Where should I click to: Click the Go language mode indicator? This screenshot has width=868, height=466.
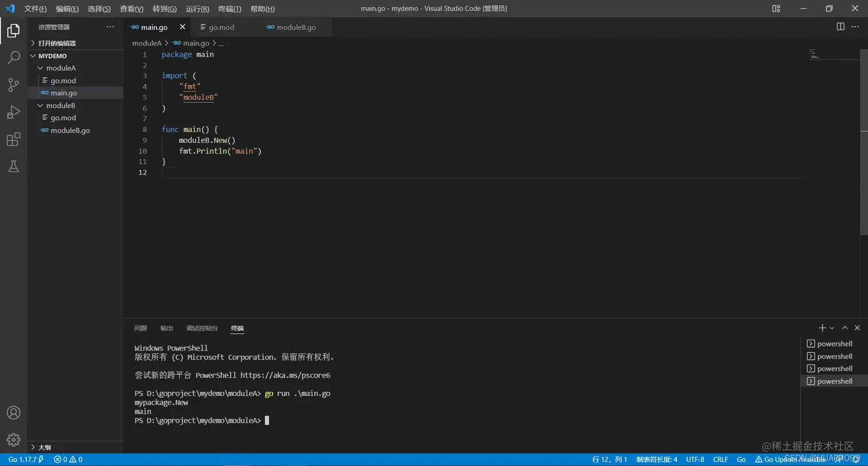click(741, 459)
